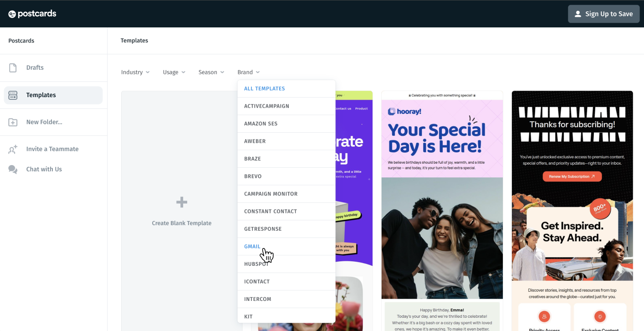Click Renew My Subscription in dark template

click(x=572, y=176)
